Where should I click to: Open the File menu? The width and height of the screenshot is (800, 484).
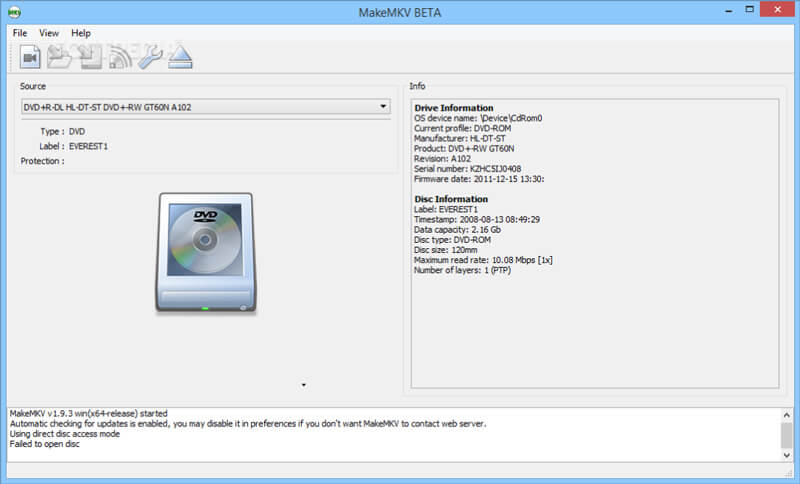coord(20,33)
